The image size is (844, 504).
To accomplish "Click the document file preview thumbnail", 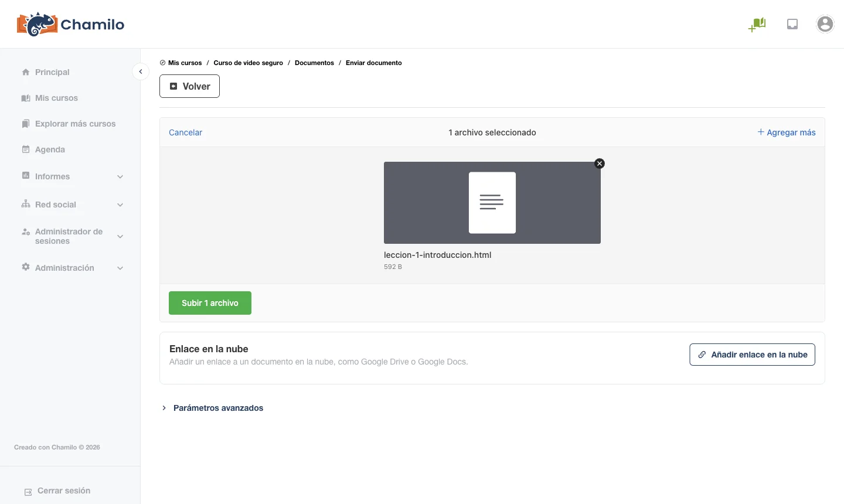I will tap(492, 203).
